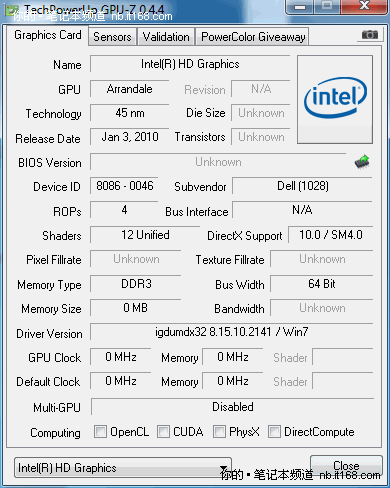390x488 pixels.
Task: Click the camera screenshot icon
Action: (x=370, y=34)
